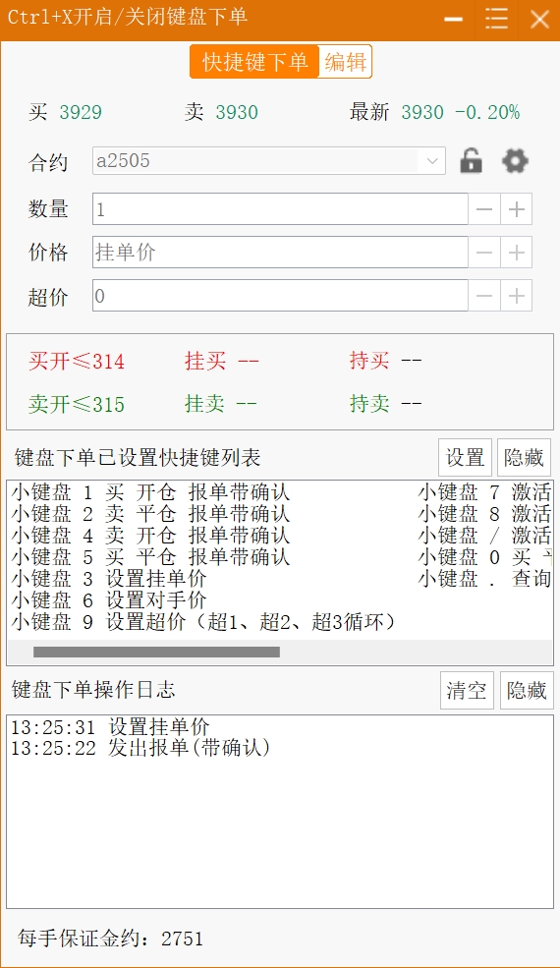The image size is (560, 968).
Task: Switch to the 快捷键下单 tab
Action: (254, 62)
